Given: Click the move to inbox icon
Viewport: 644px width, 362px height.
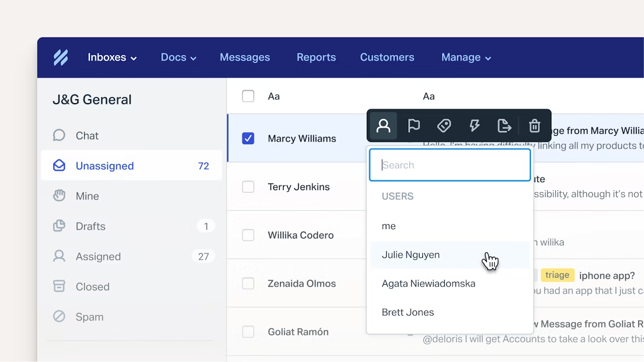Looking at the screenshot, I should [504, 126].
